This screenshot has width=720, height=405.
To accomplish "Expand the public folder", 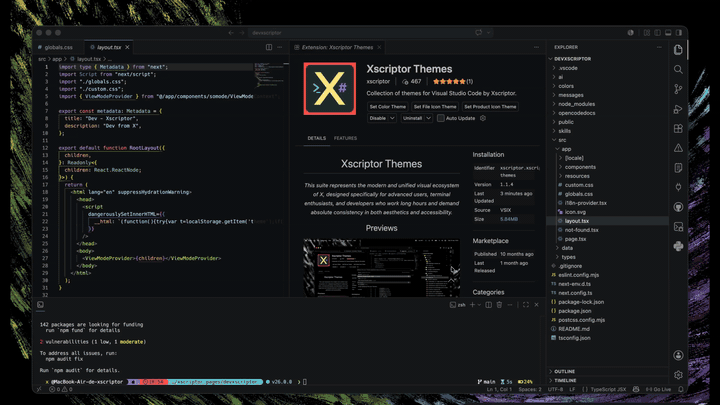I will 566,122.
